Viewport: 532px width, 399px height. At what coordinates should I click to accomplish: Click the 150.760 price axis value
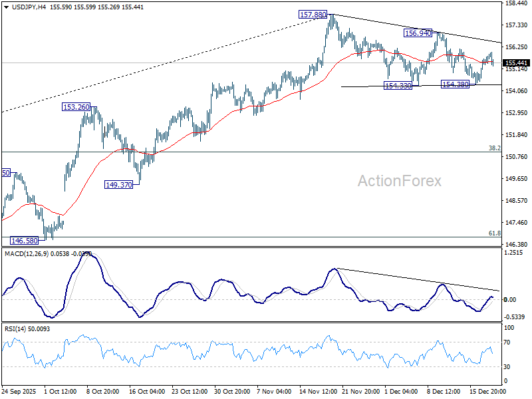coord(517,157)
